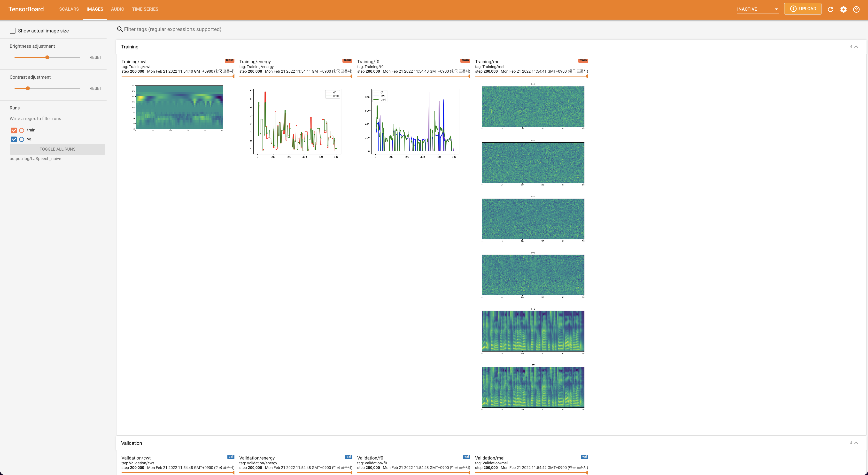
Task: Collapse the Validation section
Action: click(856, 443)
